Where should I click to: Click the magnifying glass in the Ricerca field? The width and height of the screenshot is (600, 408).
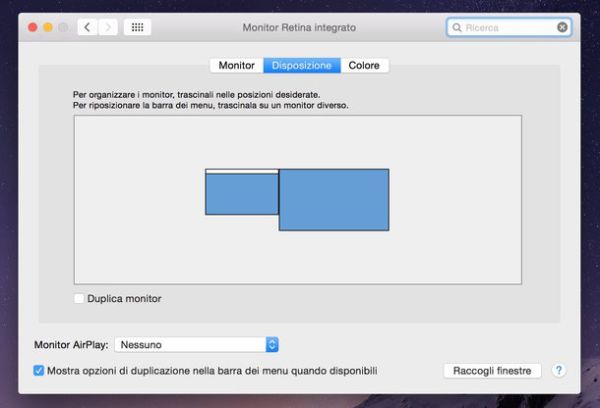point(457,28)
